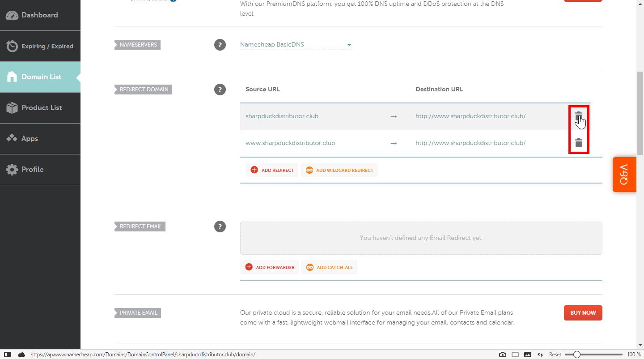Delete the sharpduckdistributor.club redirect with trash icon

click(x=579, y=116)
